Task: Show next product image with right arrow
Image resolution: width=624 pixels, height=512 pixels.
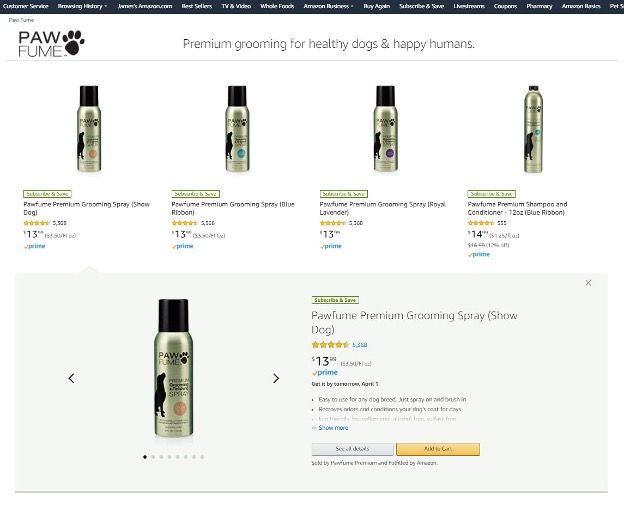Action: 276,378
